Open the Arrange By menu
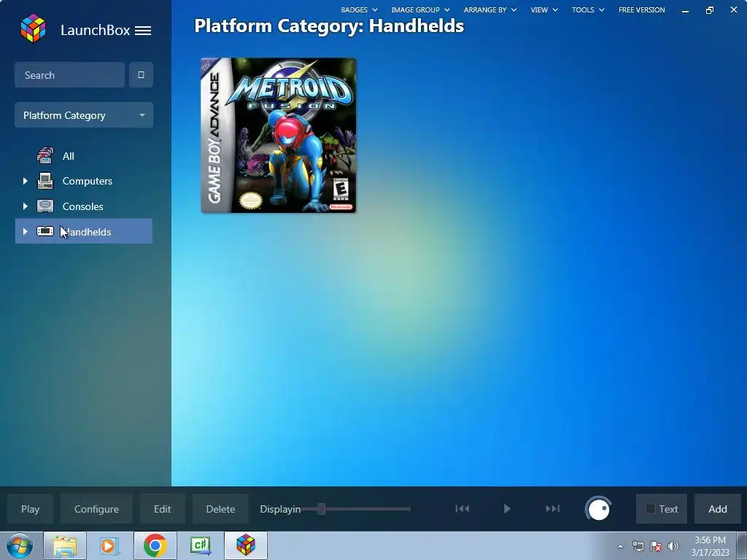This screenshot has height=560, width=747. click(490, 9)
